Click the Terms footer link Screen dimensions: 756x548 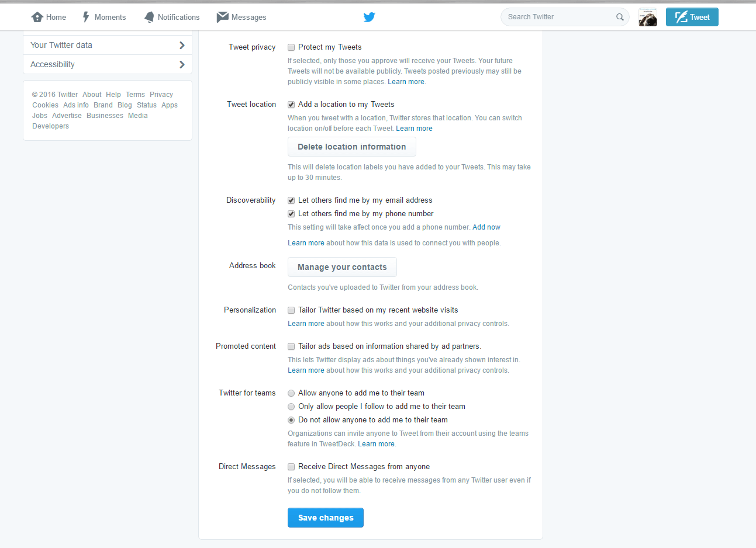coord(135,95)
